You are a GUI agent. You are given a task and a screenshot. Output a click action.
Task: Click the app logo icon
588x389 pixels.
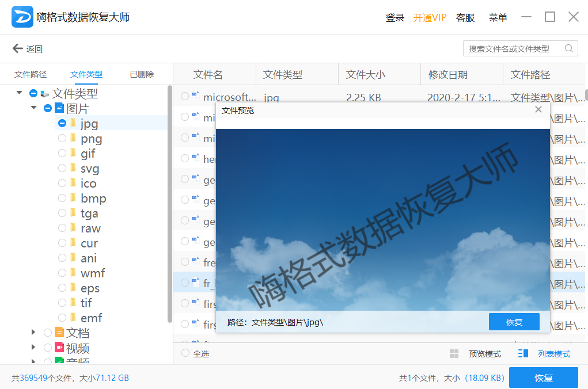[22, 17]
